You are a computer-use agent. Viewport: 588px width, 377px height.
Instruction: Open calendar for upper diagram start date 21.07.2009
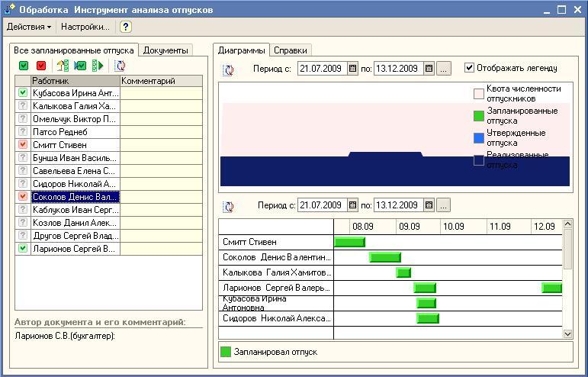[352, 69]
